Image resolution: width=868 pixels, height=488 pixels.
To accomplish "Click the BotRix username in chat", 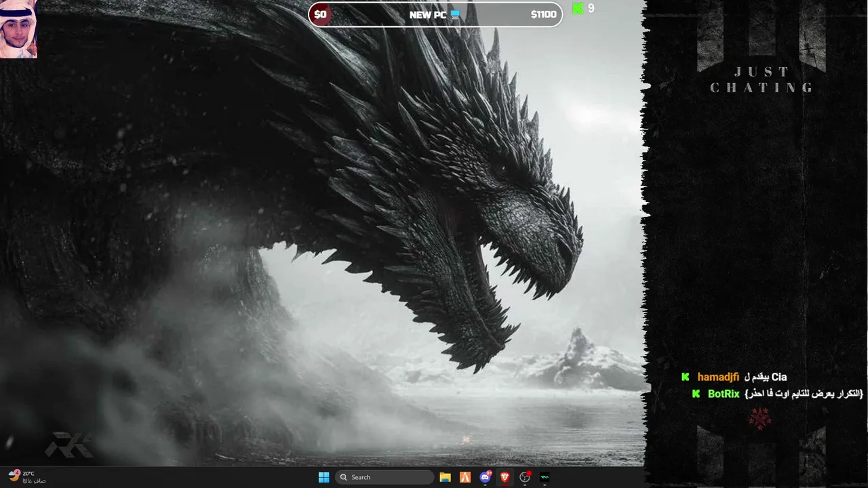I will [x=724, y=394].
